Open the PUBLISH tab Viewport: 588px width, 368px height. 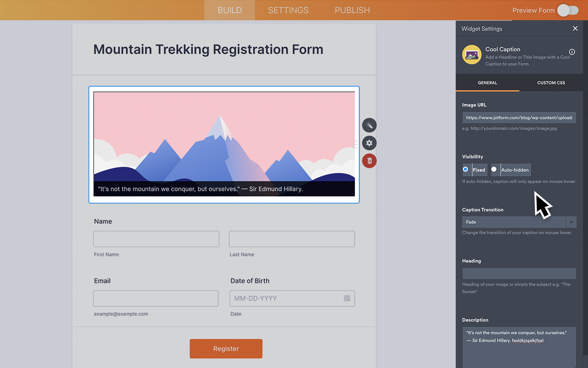(352, 10)
